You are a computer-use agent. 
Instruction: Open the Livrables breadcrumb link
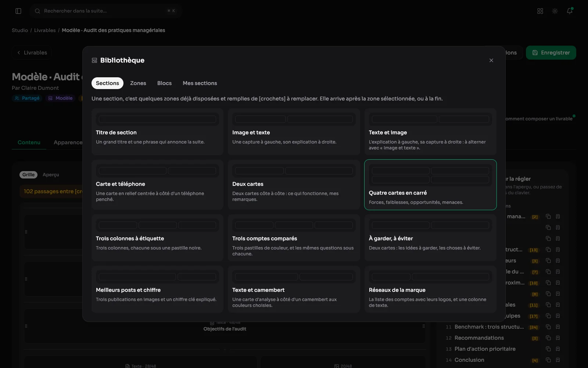(x=45, y=30)
